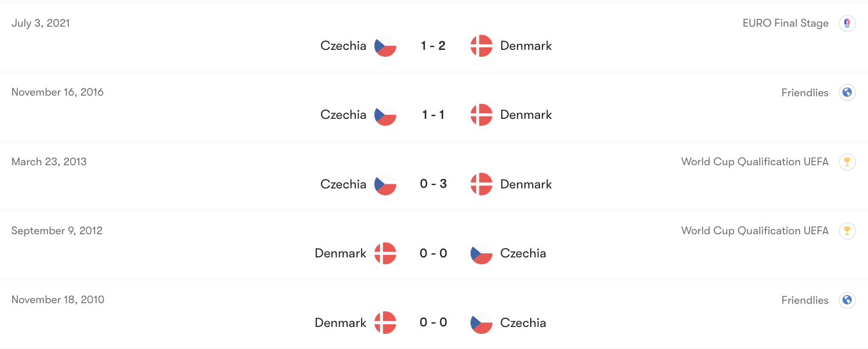
Task: Click Denmark team name in the 2010 match
Action: tap(340, 323)
